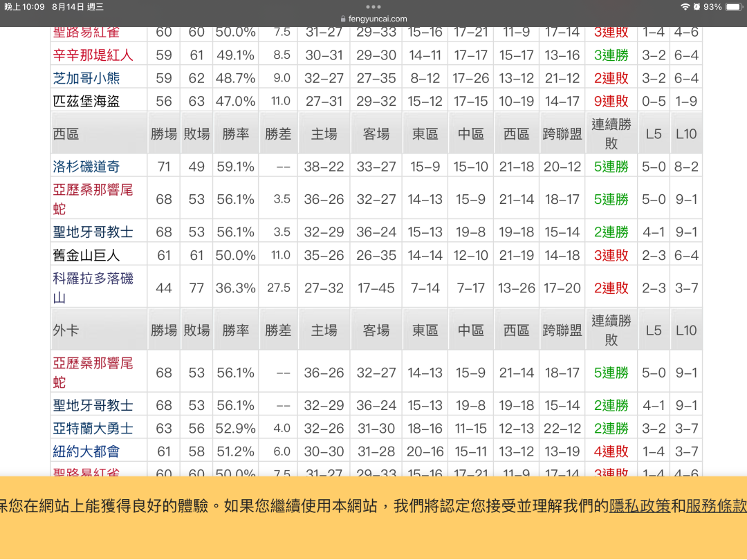Tap the battery icon in status bar
Image resolution: width=747 pixels, height=560 pixels.
pos(734,7)
